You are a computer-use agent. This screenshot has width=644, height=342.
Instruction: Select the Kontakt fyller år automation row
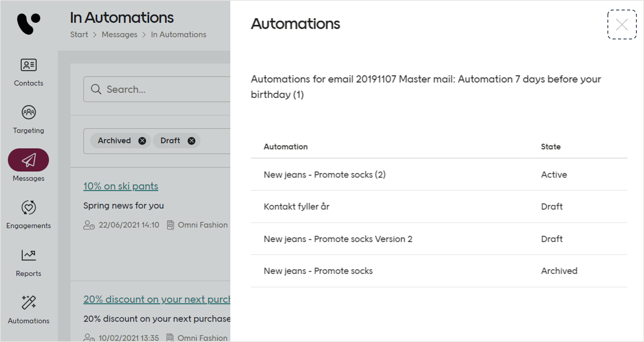[x=296, y=207]
